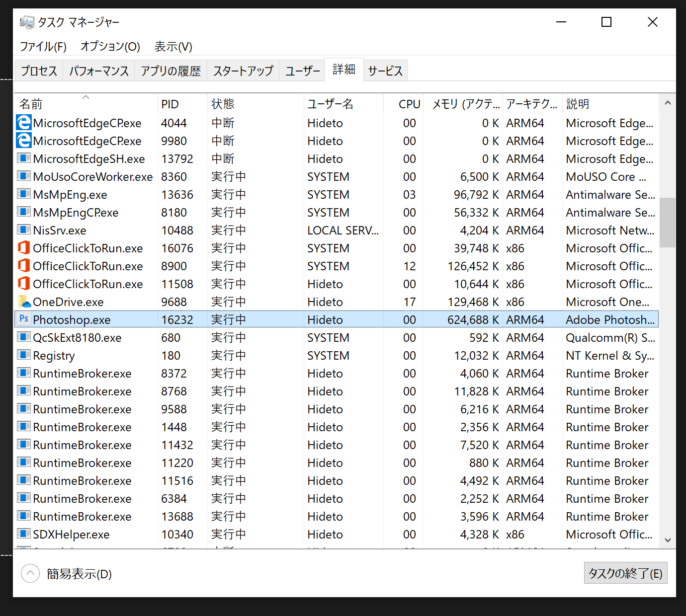Viewport: 686px width, 616px height.
Task: Open the 表示 menu
Action: tap(173, 46)
